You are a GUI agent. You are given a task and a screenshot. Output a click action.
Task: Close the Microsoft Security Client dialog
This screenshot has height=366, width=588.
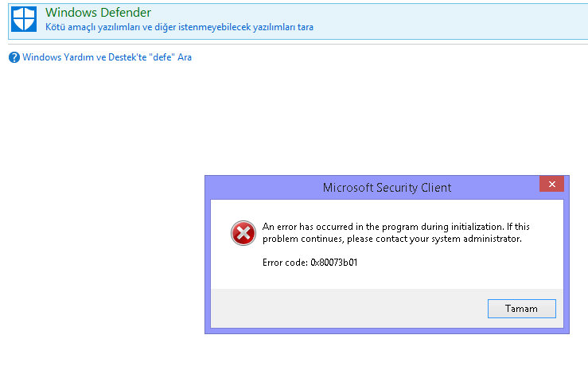click(x=551, y=186)
